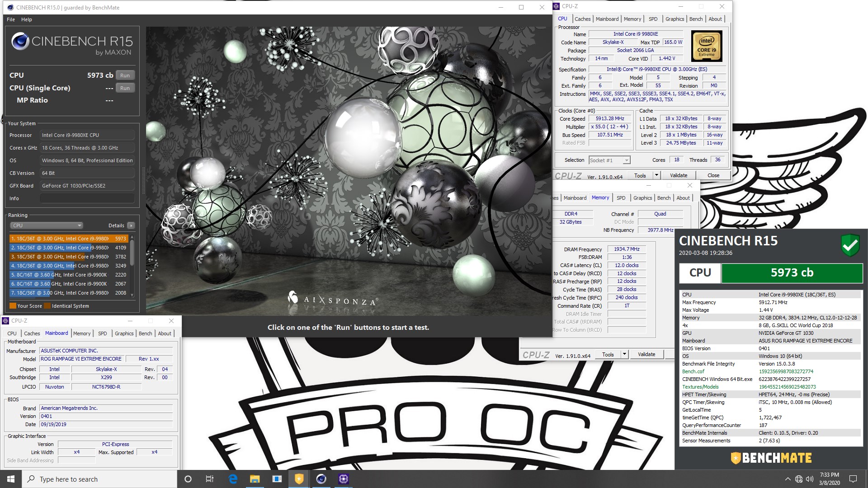Select rank 7 entry scoring 2008
868x488 pixels.
pyautogui.click(x=69, y=293)
